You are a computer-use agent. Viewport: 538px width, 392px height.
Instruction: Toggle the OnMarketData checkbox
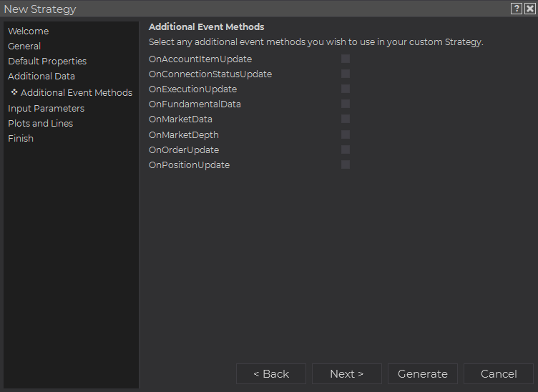346,119
